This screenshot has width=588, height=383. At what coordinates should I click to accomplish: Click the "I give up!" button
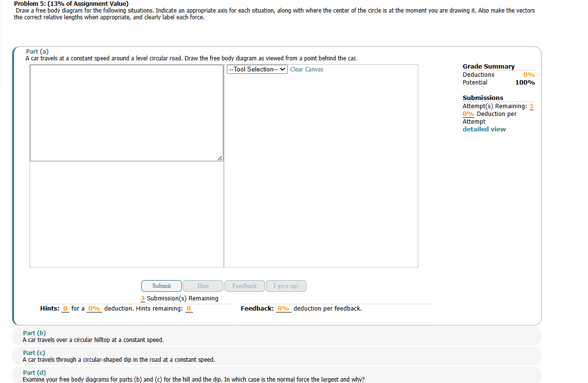(286, 285)
